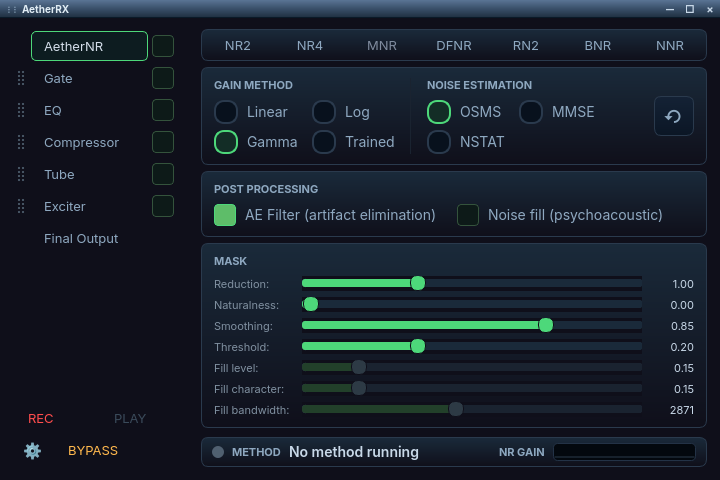Switch to the NR2 tab

click(238, 45)
